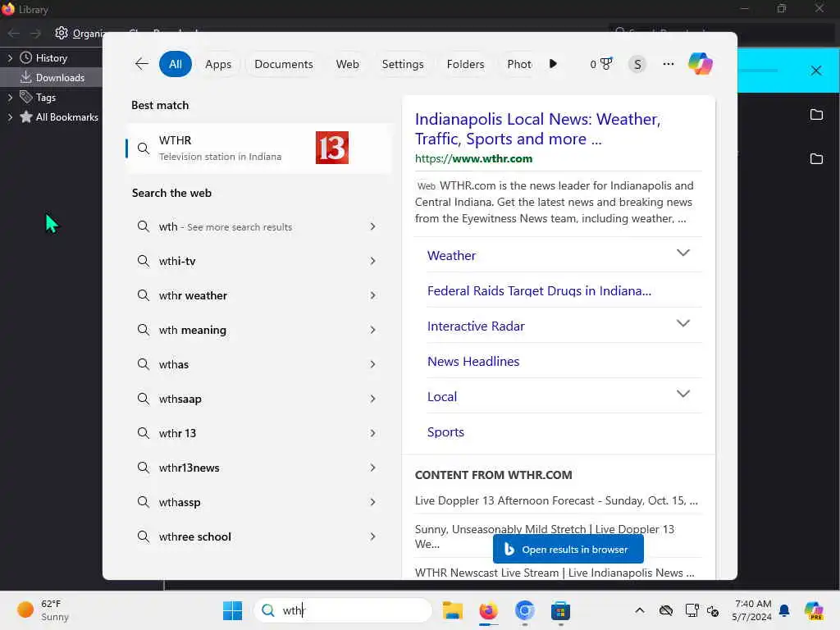Open the Copilot preview icon in the taskbar
The width and height of the screenshot is (840, 630).
coord(813,610)
